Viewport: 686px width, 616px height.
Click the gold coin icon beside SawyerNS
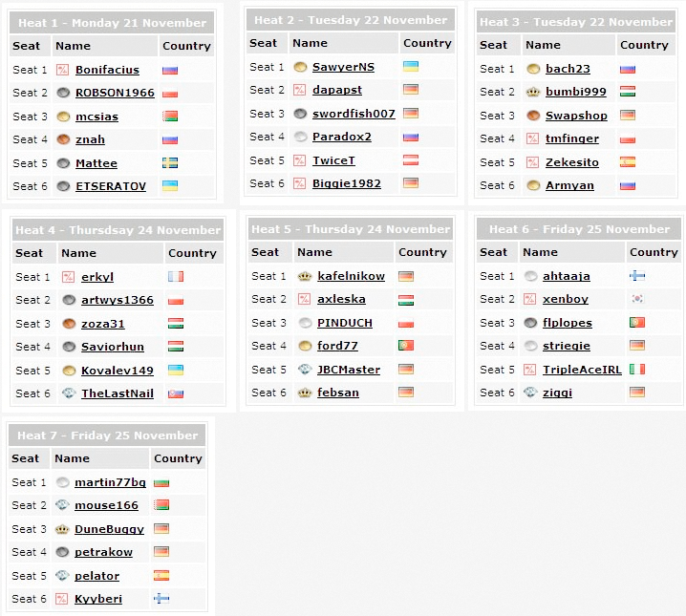click(300, 67)
